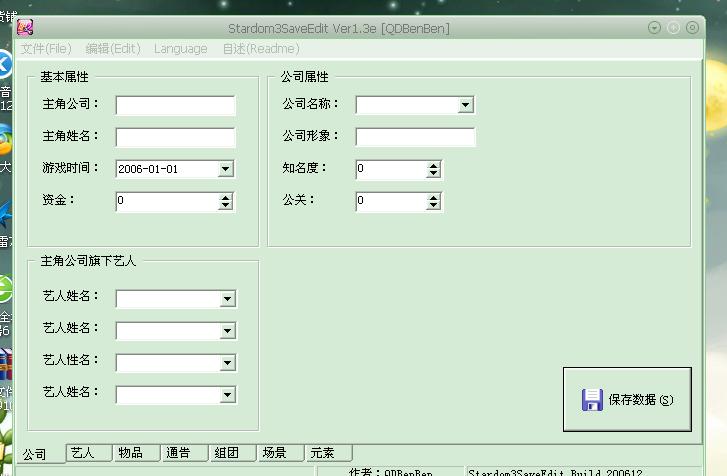The width and height of the screenshot is (727, 476).
Task: Open the 游戏时间 date dropdown
Action: click(226, 169)
